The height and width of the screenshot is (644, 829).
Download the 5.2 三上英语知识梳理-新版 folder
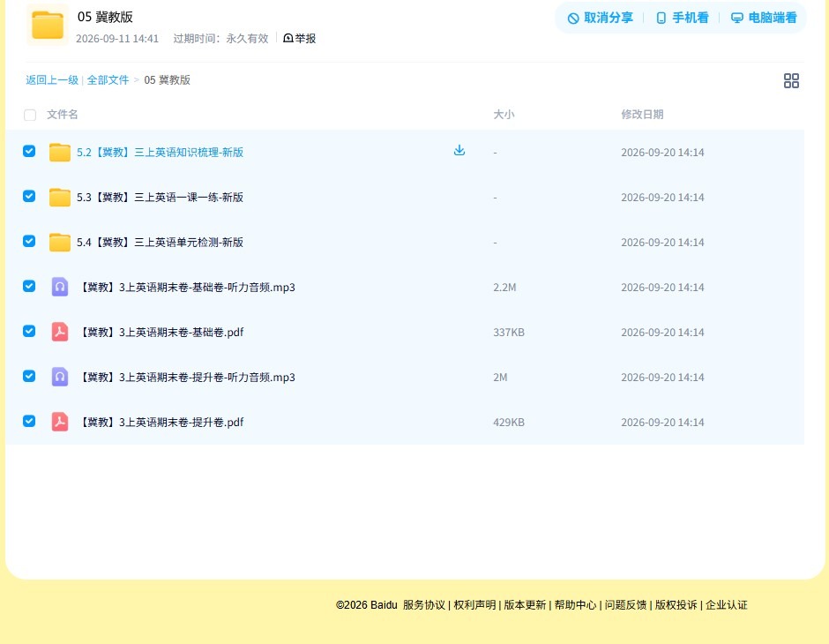coord(459,150)
